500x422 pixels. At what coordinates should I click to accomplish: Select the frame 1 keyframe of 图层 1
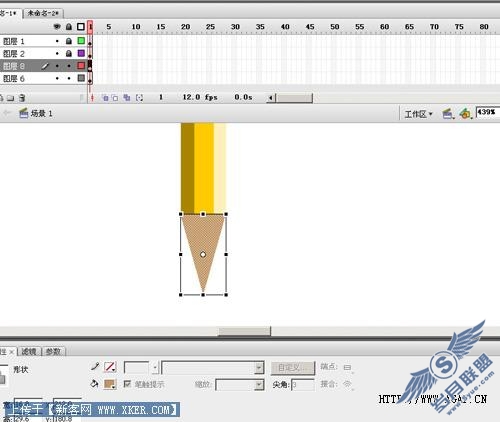[90, 41]
